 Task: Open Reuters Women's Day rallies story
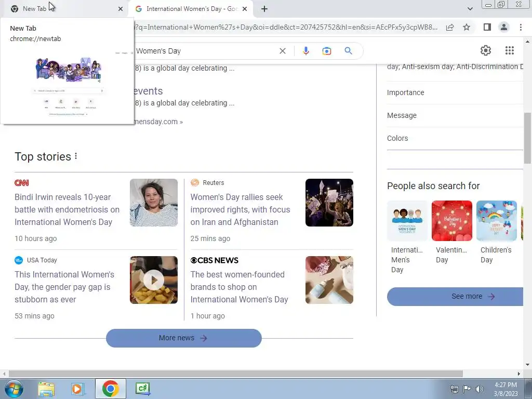[x=240, y=210]
